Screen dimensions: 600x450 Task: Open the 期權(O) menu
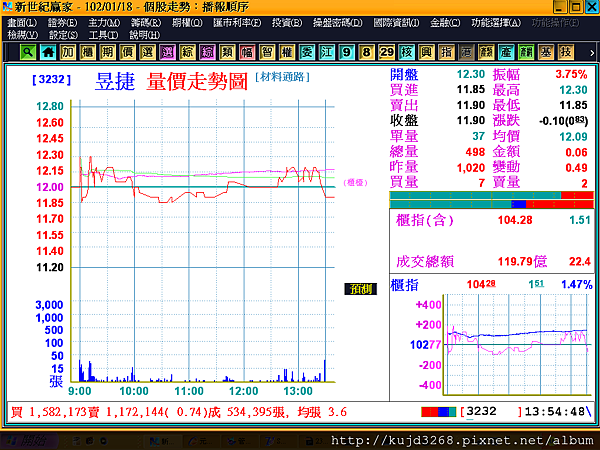(187, 23)
